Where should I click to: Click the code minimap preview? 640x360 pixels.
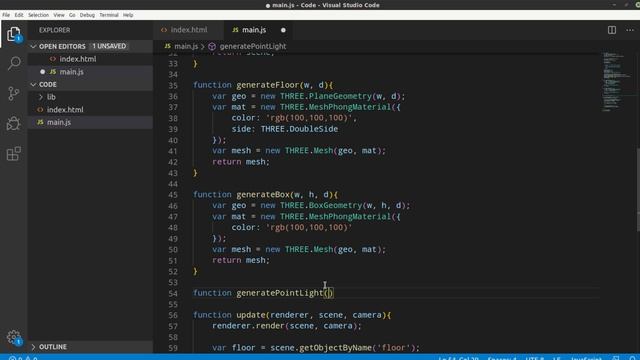(x=616, y=82)
